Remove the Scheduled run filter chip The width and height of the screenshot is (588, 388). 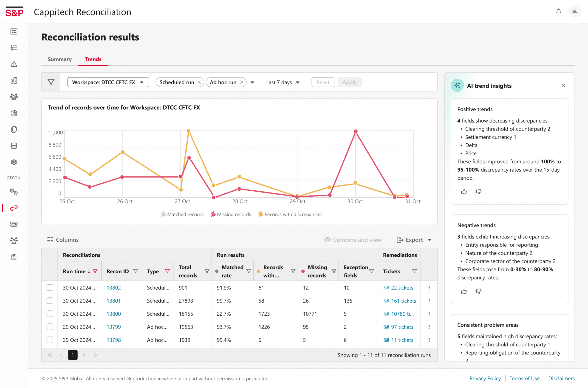pyautogui.click(x=199, y=82)
